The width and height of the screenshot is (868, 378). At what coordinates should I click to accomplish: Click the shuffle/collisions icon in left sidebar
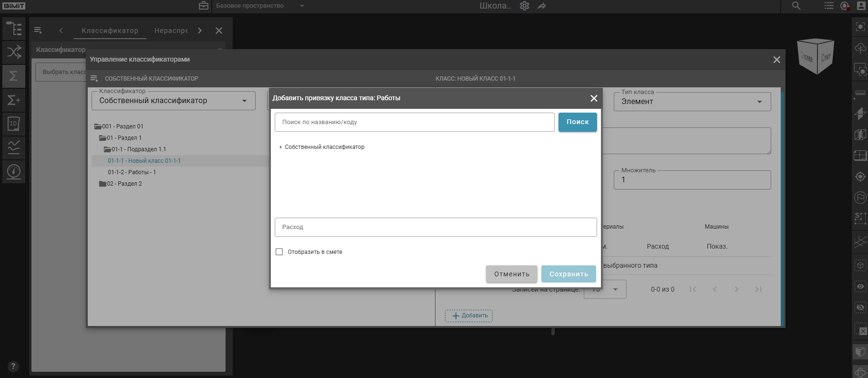click(14, 52)
